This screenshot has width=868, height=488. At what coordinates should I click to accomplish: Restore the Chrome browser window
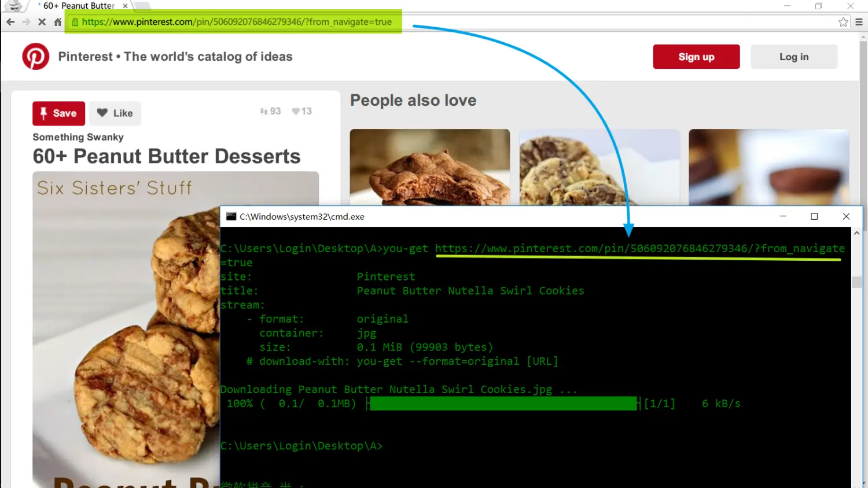(x=818, y=6)
